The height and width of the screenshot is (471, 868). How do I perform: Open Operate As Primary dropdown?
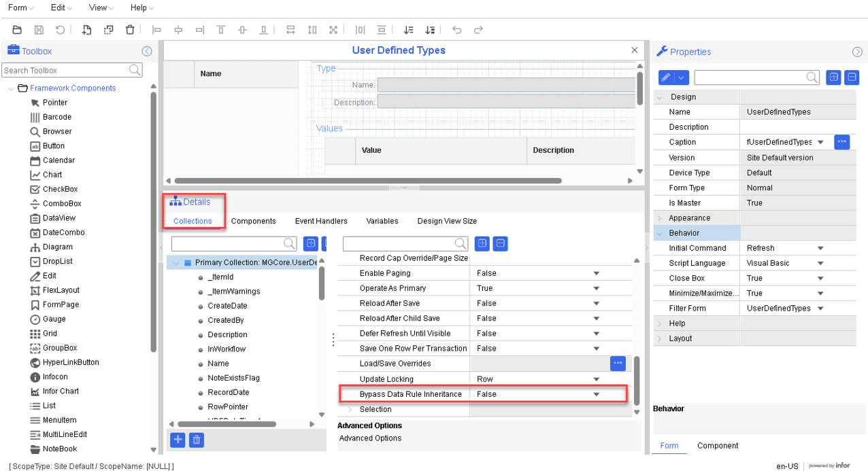(597, 288)
